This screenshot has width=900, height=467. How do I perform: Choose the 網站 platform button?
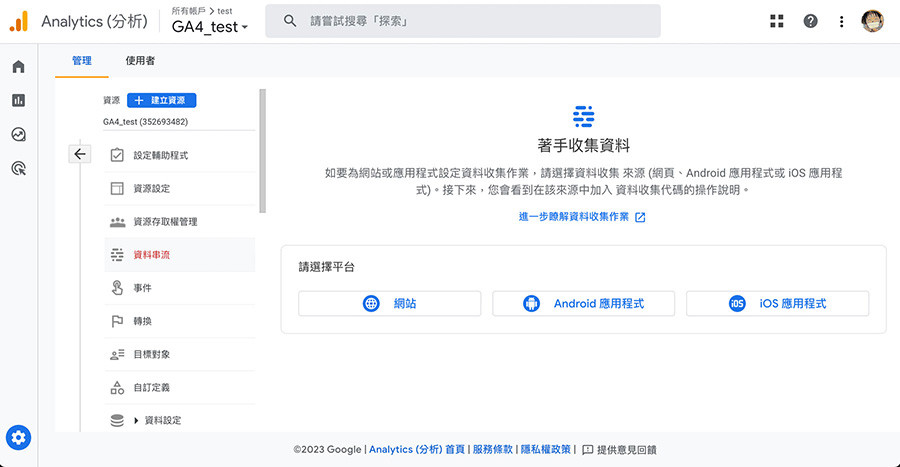(x=389, y=303)
